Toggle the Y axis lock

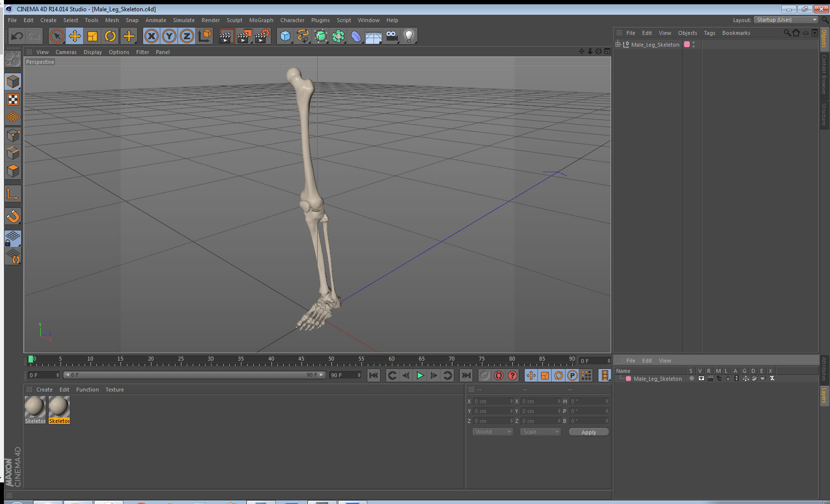click(x=169, y=36)
